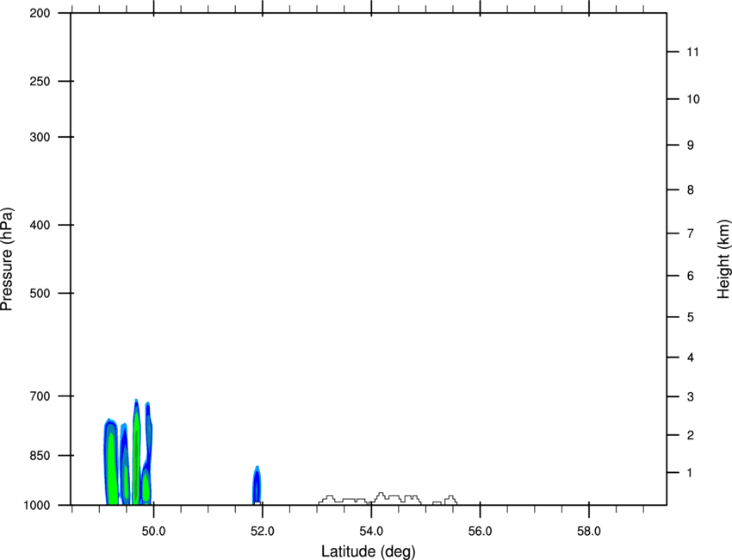Click the 200 pressure tick label
The width and height of the screenshot is (732, 560).
(40, 13)
